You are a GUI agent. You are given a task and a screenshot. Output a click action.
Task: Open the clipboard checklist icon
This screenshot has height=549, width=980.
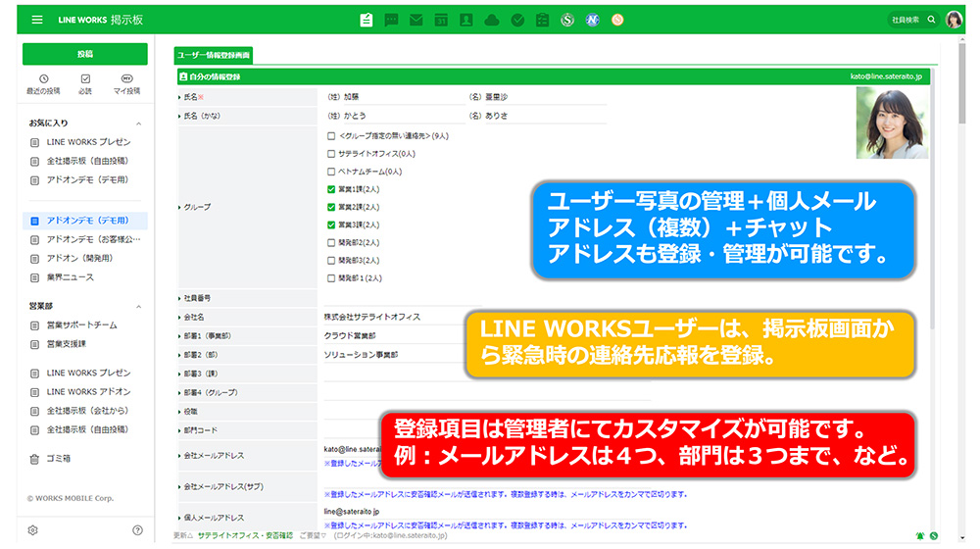pos(543,20)
